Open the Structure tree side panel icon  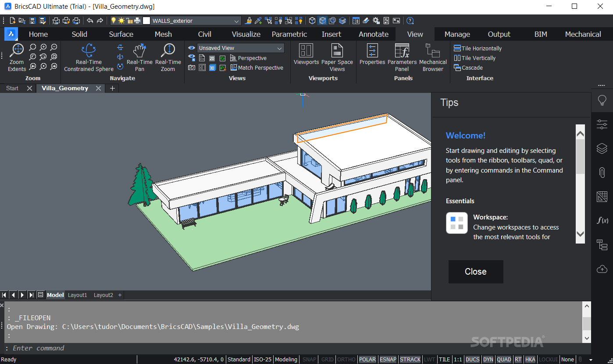point(602,244)
